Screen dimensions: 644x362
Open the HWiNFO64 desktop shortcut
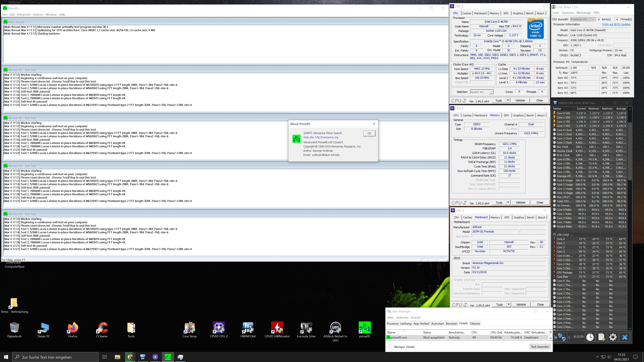pyautogui.click(x=248, y=330)
